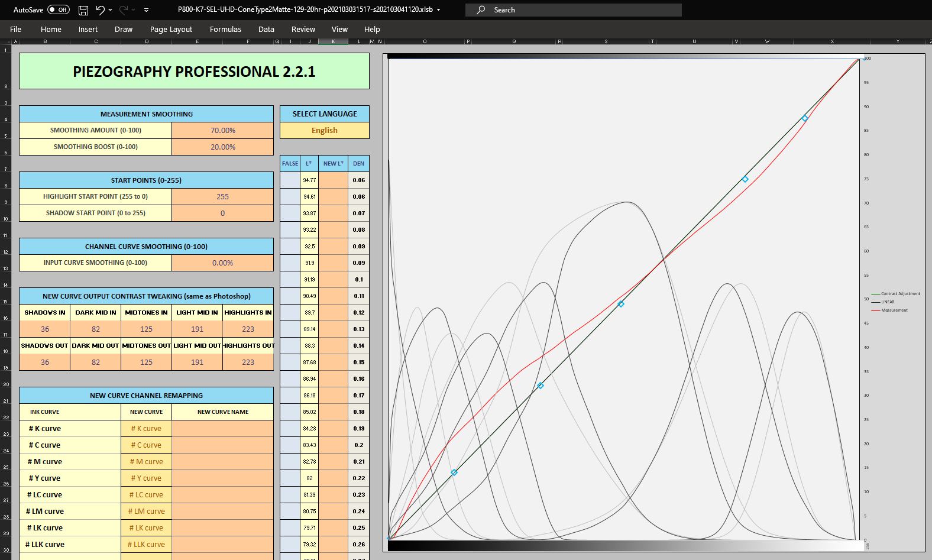Image resolution: width=932 pixels, height=560 pixels.
Task: Click the L* value 94.77
Action: point(309,180)
